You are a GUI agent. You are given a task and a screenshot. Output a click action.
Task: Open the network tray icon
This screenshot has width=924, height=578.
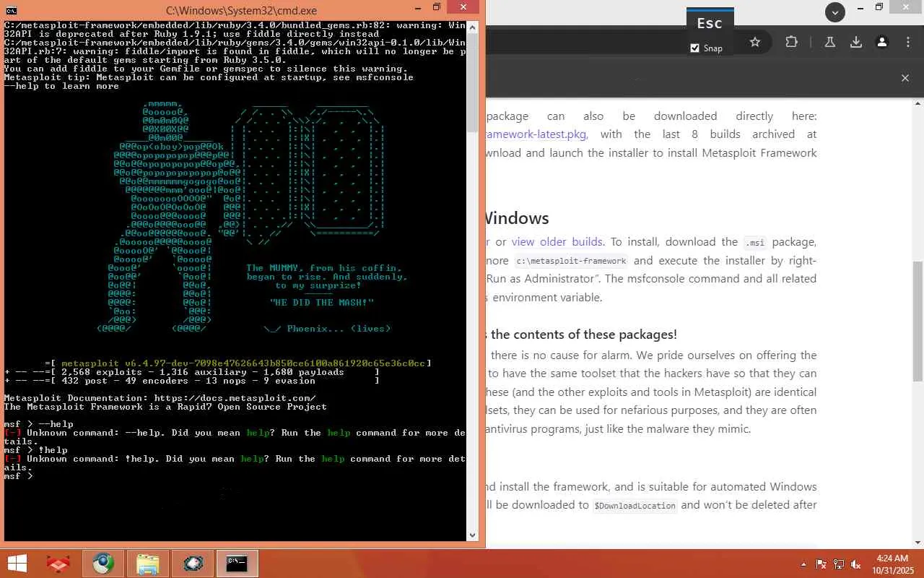click(x=839, y=564)
